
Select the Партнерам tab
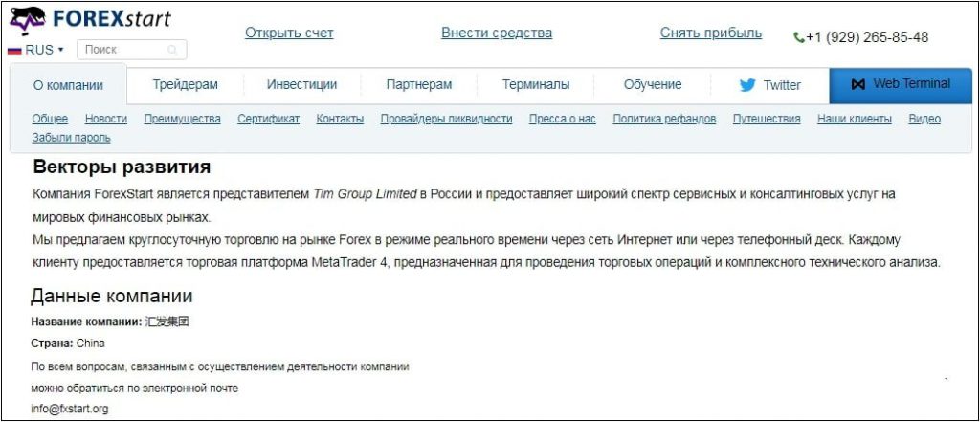coord(419,84)
